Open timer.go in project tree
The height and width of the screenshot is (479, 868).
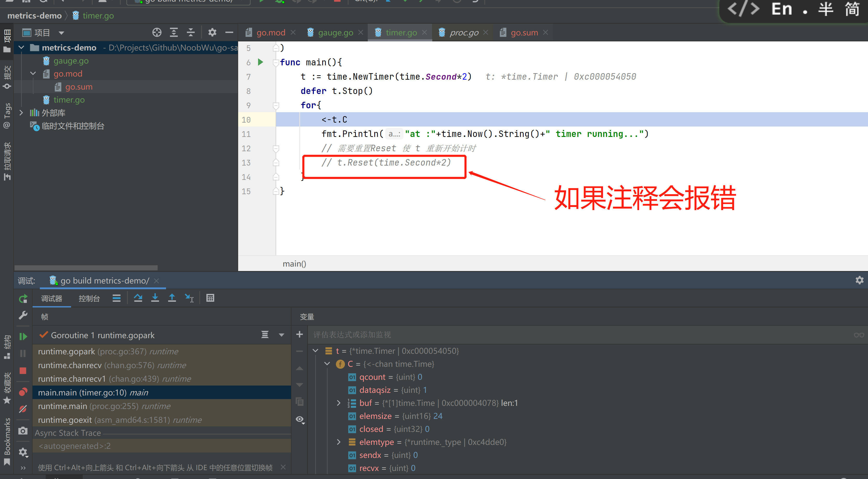tap(69, 100)
